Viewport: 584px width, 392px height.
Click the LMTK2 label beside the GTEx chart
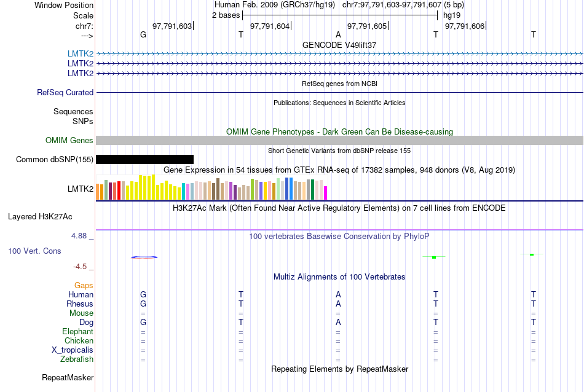81,189
